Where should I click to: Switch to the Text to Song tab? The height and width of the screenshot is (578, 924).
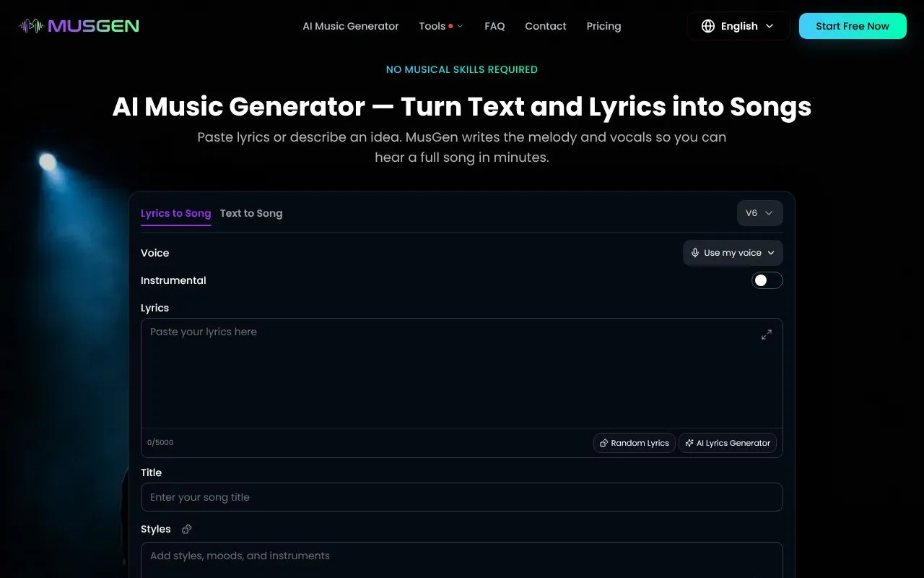251,213
